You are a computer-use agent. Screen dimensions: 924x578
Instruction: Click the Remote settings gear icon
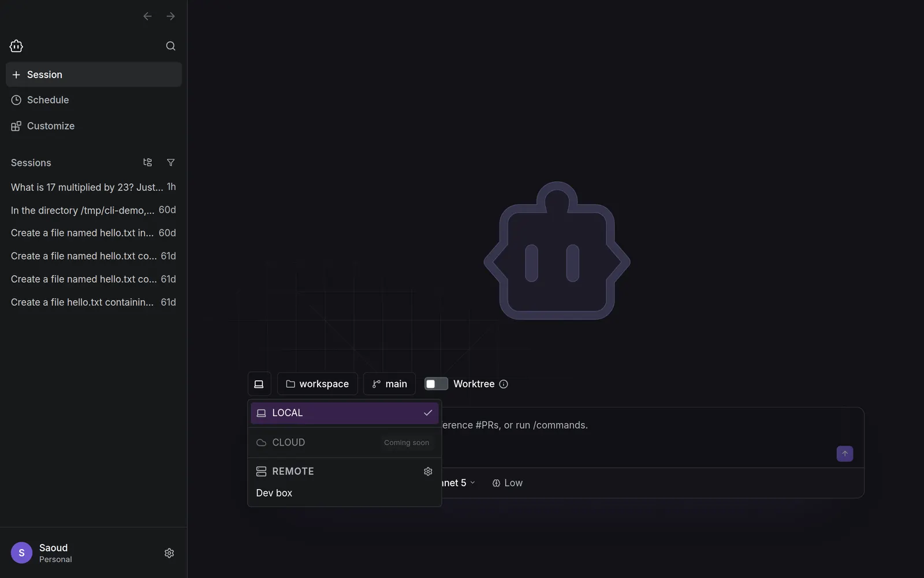[x=428, y=472]
